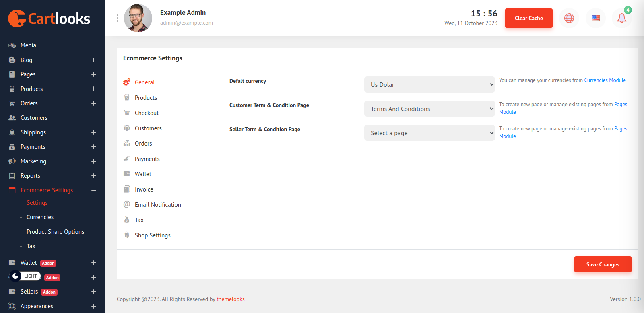Click the Cartlooks logo
Viewport: 644px width, 313px height.
49,19
